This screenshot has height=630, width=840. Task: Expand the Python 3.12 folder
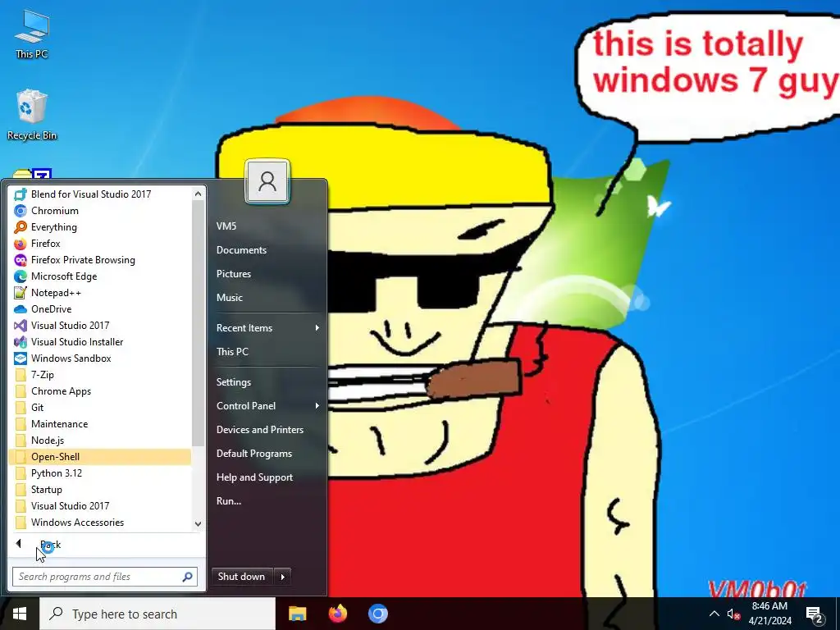pos(99,473)
